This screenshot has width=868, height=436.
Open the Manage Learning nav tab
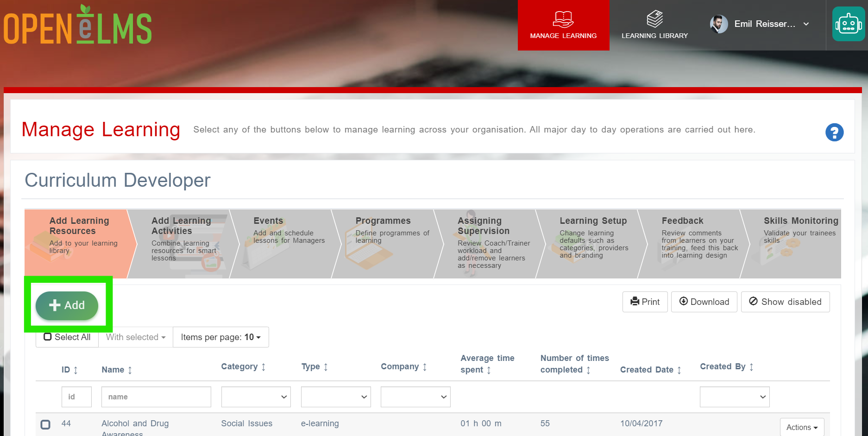pyautogui.click(x=563, y=25)
